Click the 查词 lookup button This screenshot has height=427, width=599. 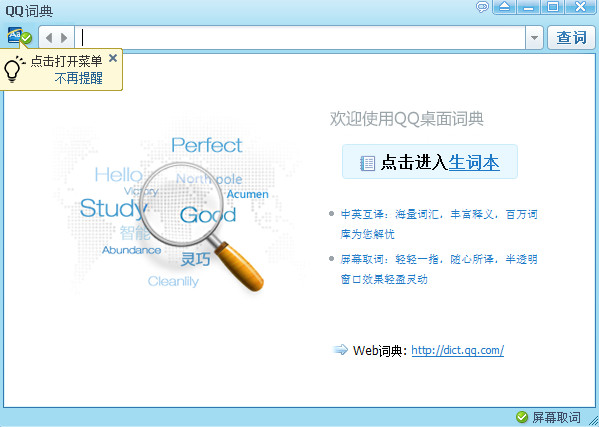point(571,37)
